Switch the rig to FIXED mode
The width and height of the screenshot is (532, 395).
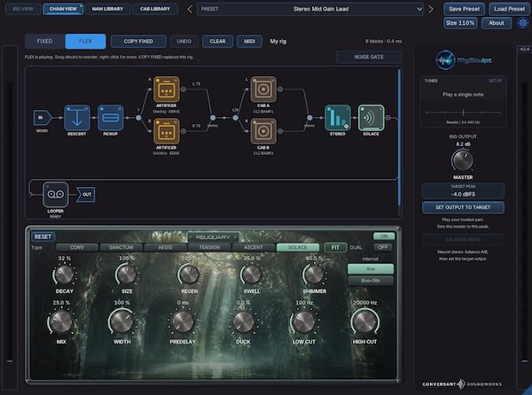[45, 42]
